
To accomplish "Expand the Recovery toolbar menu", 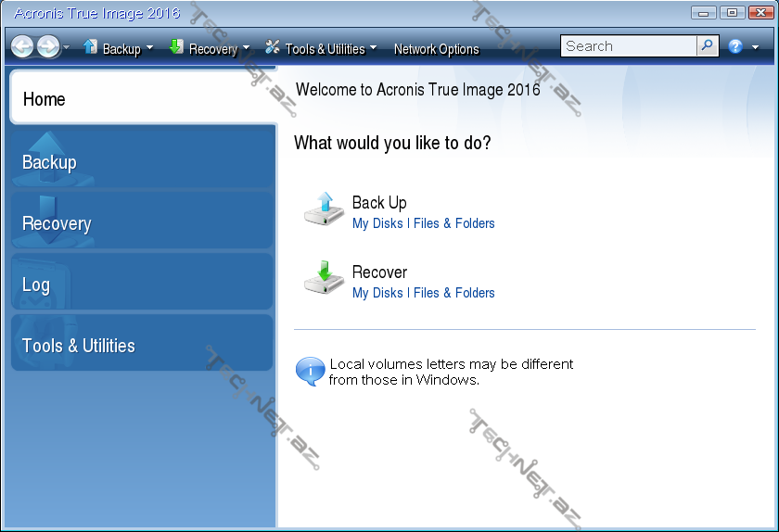I will [x=210, y=48].
